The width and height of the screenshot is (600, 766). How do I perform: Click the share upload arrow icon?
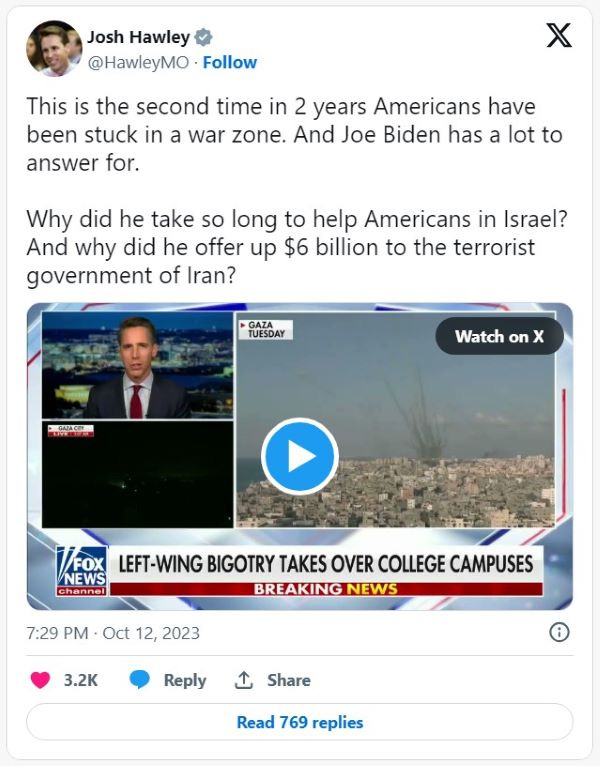(243, 680)
